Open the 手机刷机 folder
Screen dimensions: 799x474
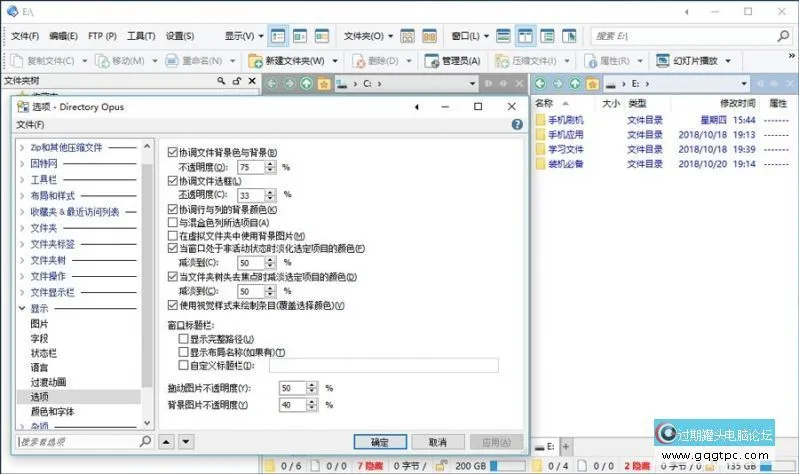[566, 120]
